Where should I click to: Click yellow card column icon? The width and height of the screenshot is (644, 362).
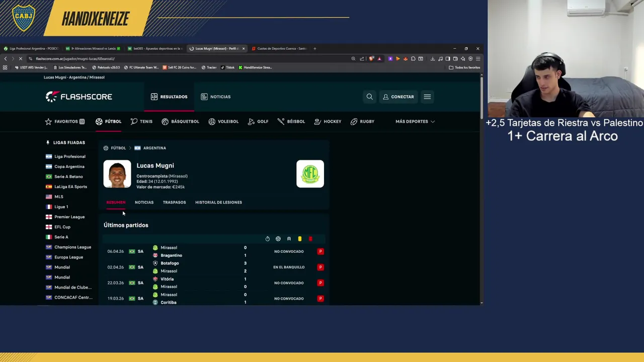pyautogui.click(x=300, y=239)
